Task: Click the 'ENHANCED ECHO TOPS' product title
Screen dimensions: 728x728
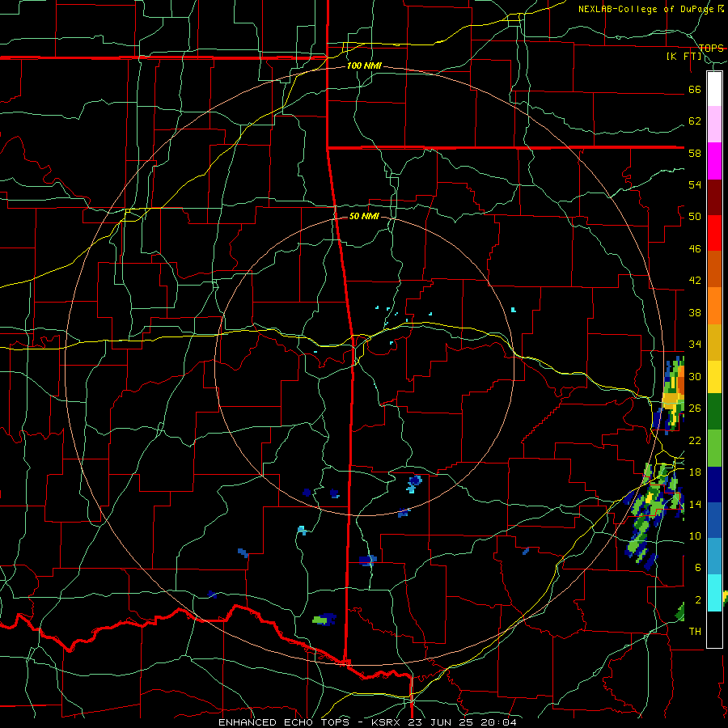Action: [284, 722]
